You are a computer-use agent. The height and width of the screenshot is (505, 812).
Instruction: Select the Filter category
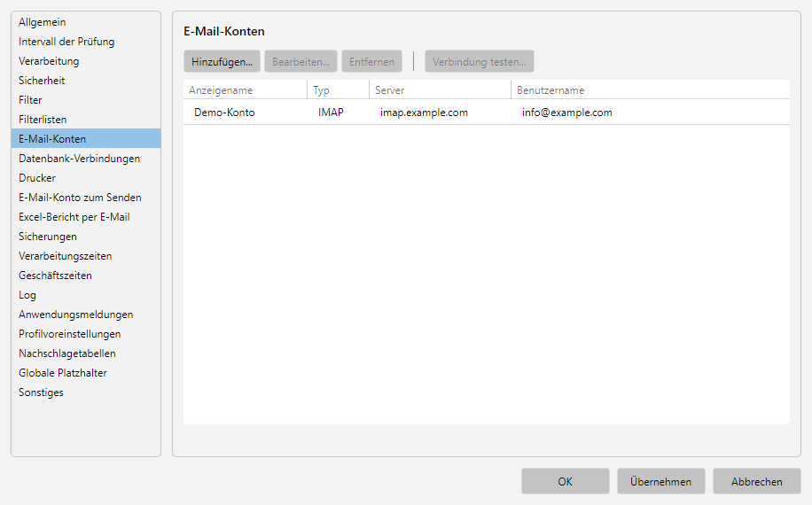click(86, 100)
